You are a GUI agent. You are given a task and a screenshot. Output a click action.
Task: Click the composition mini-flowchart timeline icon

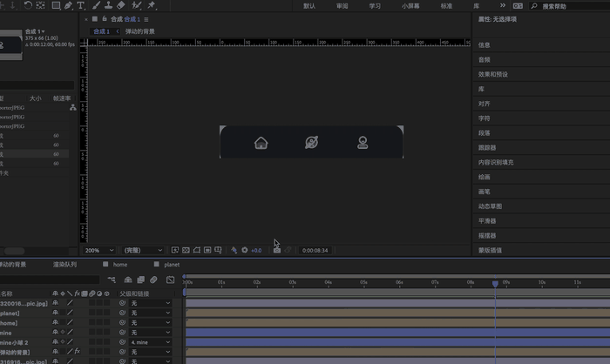click(x=112, y=280)
